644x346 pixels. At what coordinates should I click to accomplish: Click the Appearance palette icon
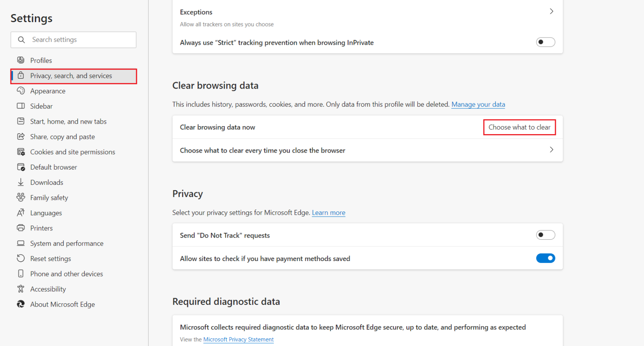pyautogui.click(x=21, y=91)
